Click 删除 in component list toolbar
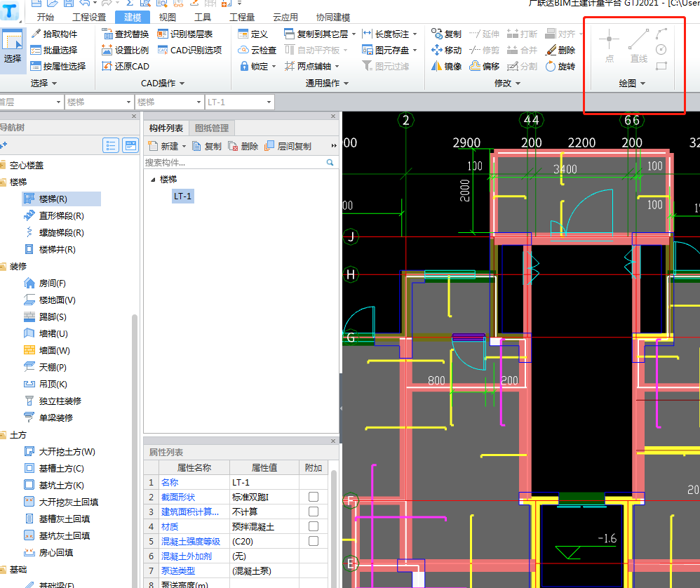Image resolution: width=700 pixels, height=588 pixels. (x=243, y=146)
